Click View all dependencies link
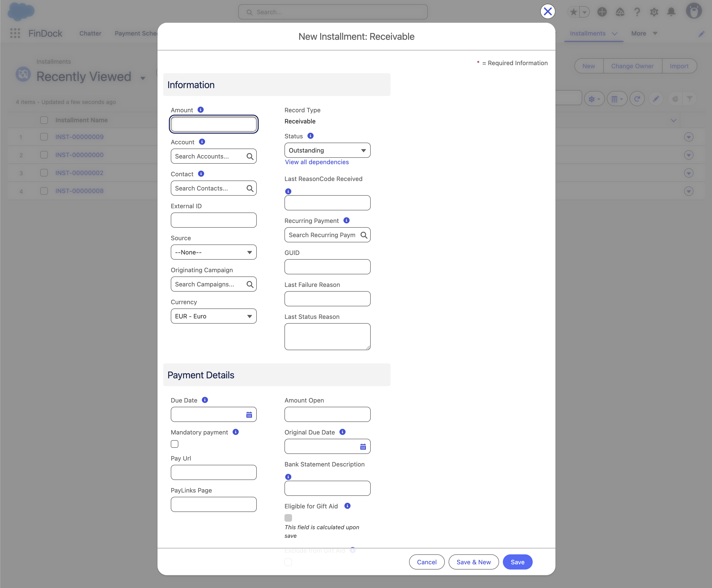 [316, 162]
